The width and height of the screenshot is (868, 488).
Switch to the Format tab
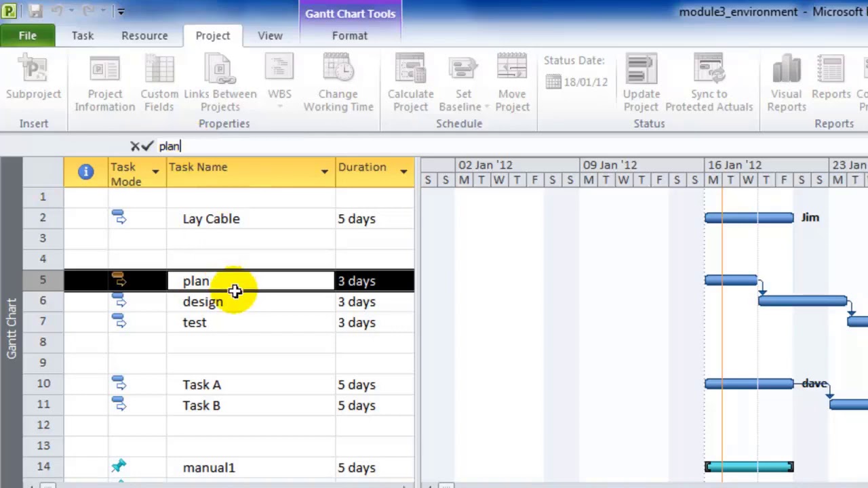click(x=350, y=36)
